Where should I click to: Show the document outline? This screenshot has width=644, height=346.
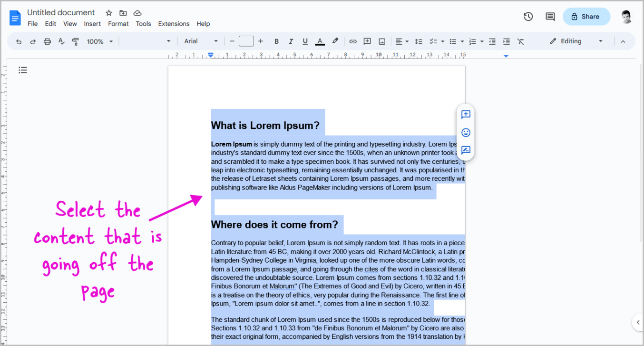[x=23, y=70]
